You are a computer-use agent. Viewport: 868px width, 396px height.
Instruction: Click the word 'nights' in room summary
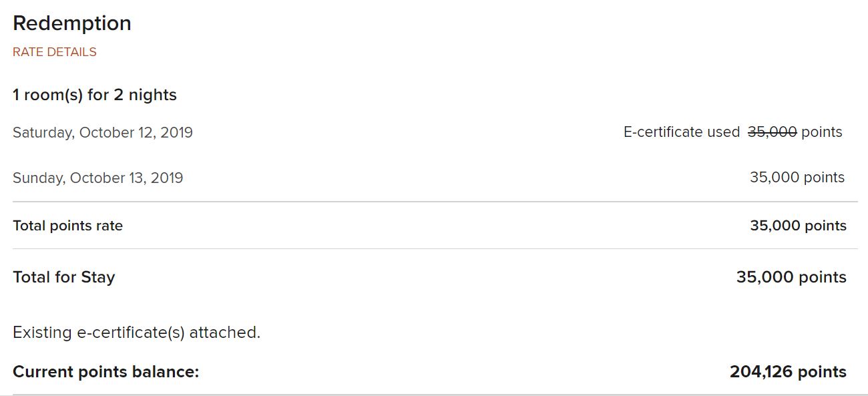(x=153, y=95)
